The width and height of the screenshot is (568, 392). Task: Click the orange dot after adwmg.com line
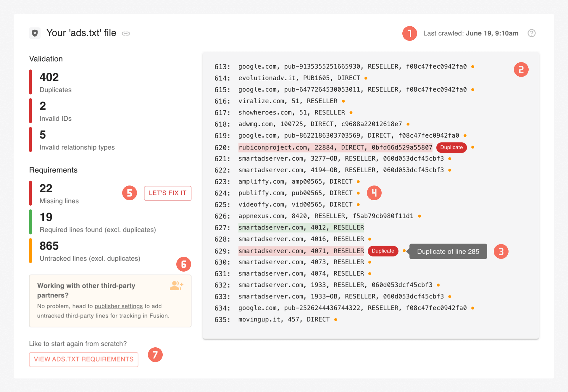pos(408,124)
